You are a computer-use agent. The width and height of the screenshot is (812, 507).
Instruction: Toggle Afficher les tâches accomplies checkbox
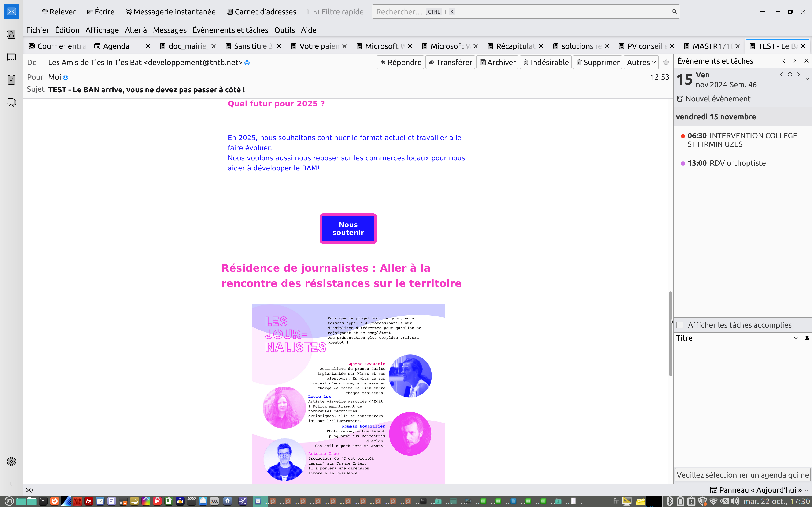(680, 325)
